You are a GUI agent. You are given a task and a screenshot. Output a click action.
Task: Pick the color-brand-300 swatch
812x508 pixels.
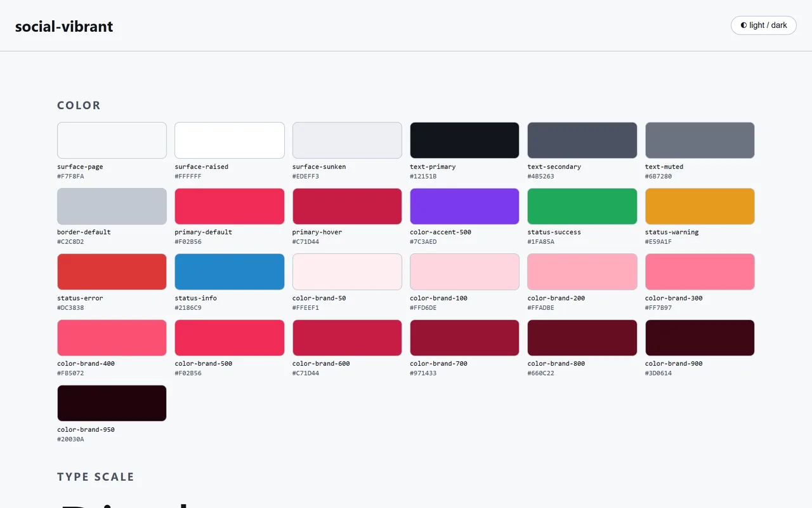click(700, 272)
